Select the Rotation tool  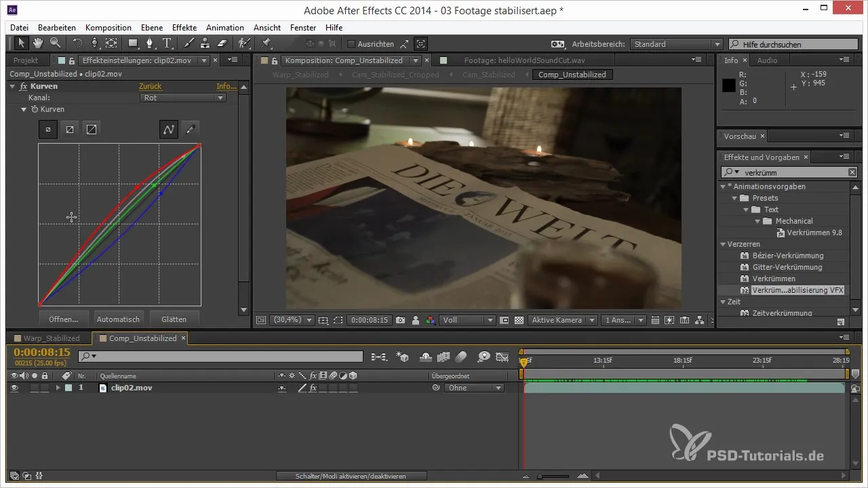(x=77, y=43)
